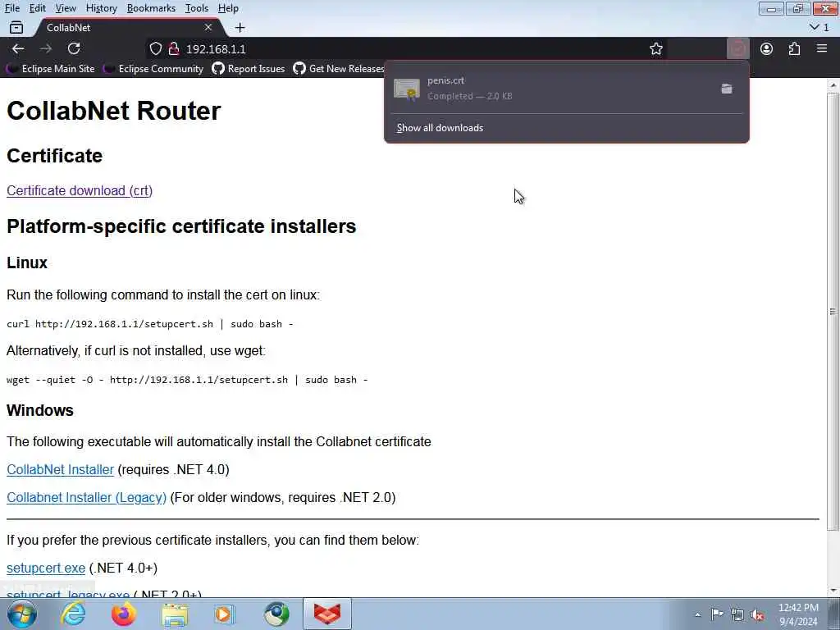Viewport: 840px width, 630px height.
Task: Click the page vertical scrollbar thumb
Action: tap(833, 311)
